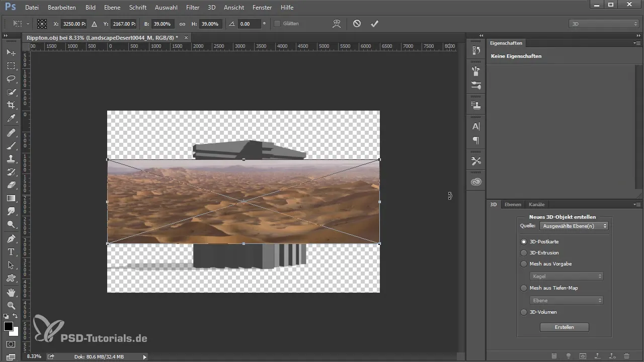This screenshot has width=644, height=362.
Task: Select the Pen tool
Action: pyautogui.click(x=11, y=238)
